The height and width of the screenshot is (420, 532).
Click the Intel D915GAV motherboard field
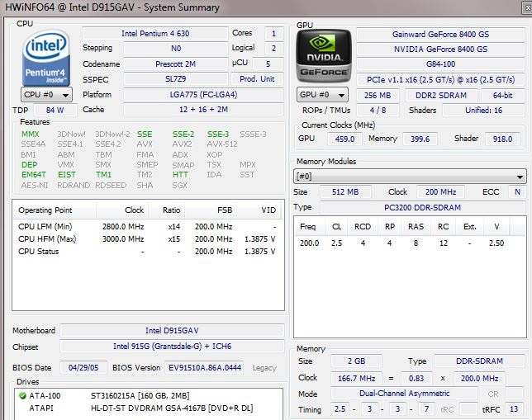[171, 331]
